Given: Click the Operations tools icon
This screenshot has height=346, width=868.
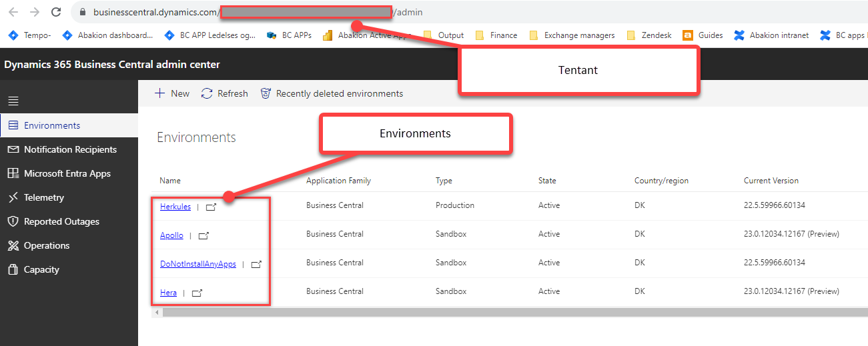Looking at the screenshot, I should click(13, 245).
